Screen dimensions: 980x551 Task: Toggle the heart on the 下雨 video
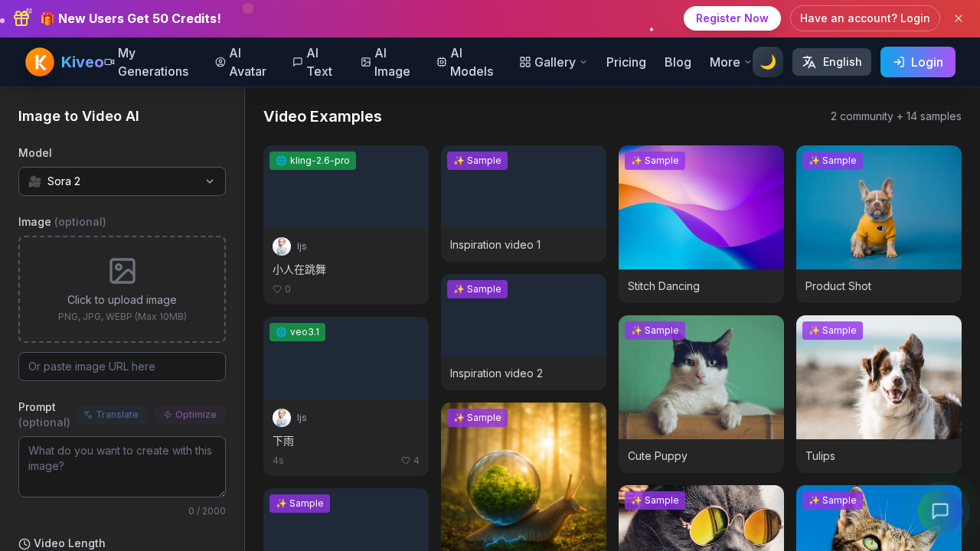[405, 461]
